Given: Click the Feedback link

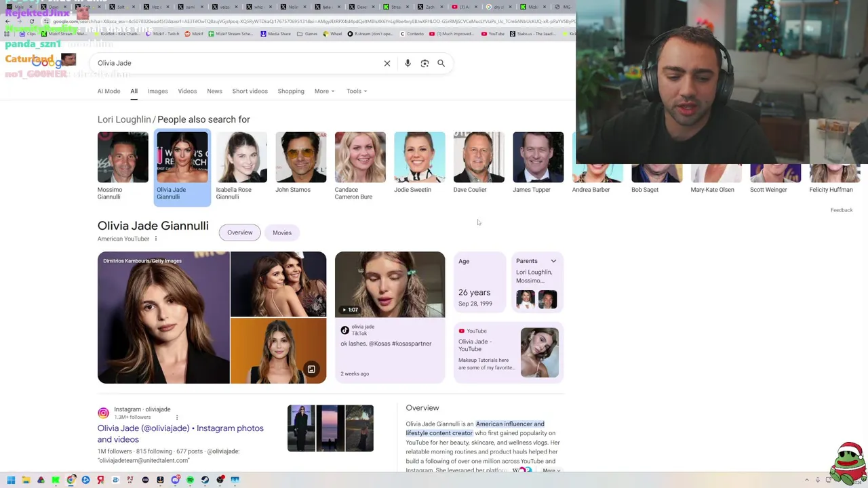Looking at the screenshot, I should coord(842,210).
